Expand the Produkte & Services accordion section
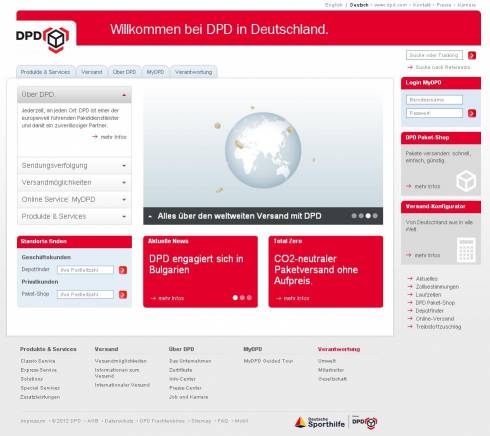490x436 pixels. click(x=74, y=217)
